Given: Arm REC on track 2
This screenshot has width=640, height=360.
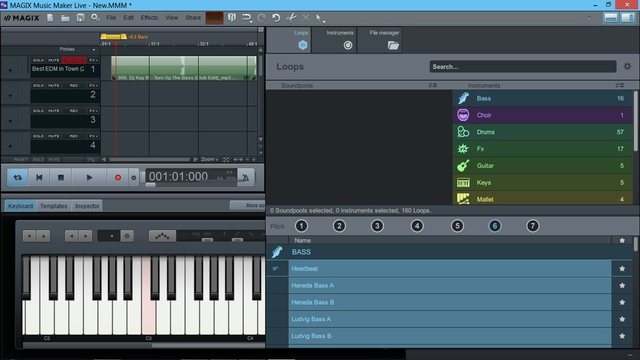Looking at the screenshot, I should pyautogui.click(x=74, y=85).
